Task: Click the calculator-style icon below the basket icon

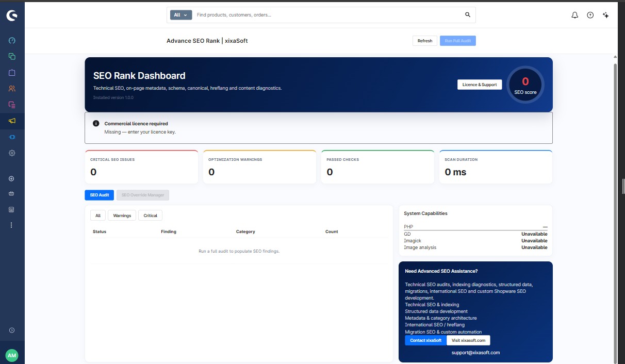Action: click(11, 209)
